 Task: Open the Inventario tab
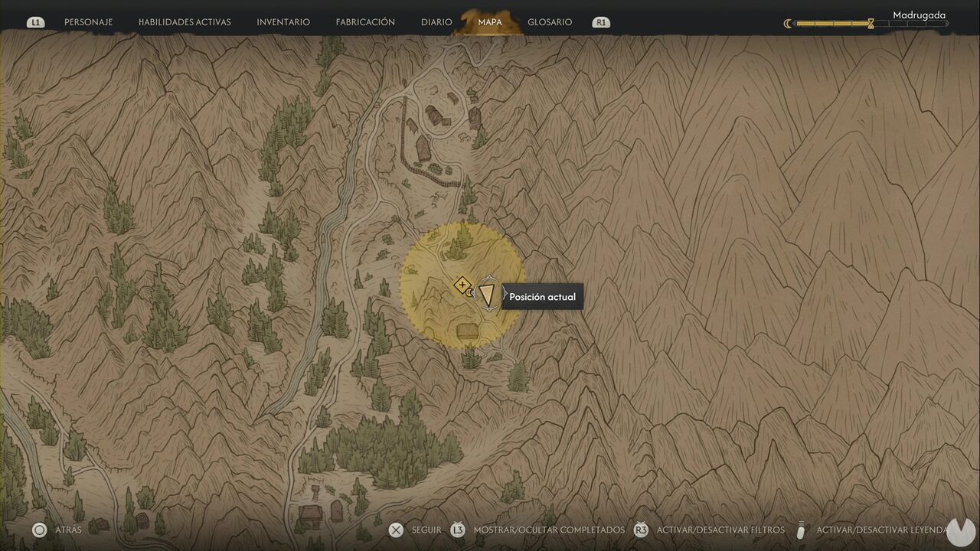(x=283, y=22)
